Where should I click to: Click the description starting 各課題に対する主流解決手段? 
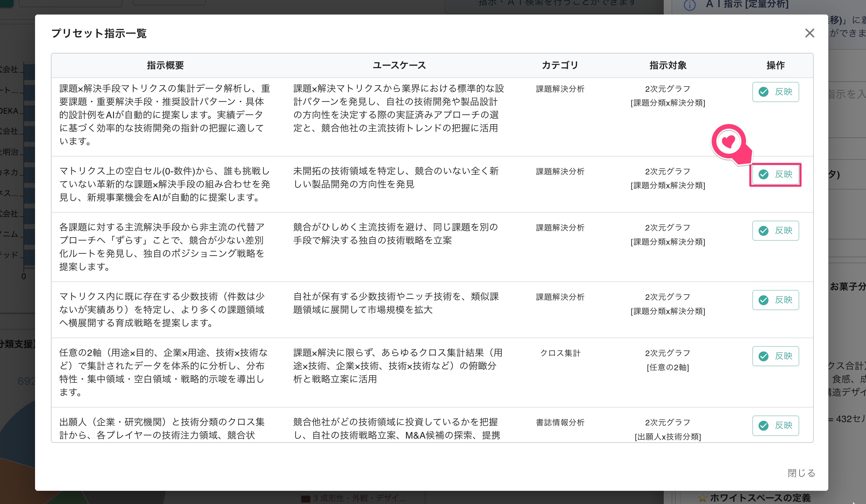pyautogui.click(x=162, y=246)
